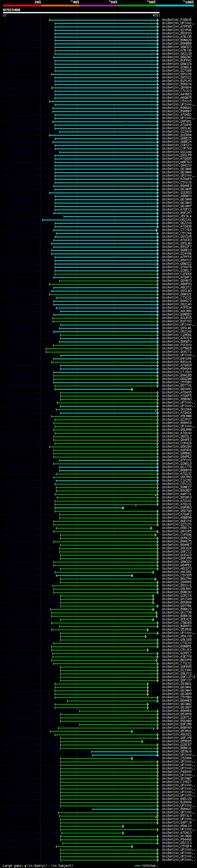Select the UniRef100_Q8VWY3 entry
The width and height of the screenshot is (197, 868).
pyautogui.click(x=177, y=281)
